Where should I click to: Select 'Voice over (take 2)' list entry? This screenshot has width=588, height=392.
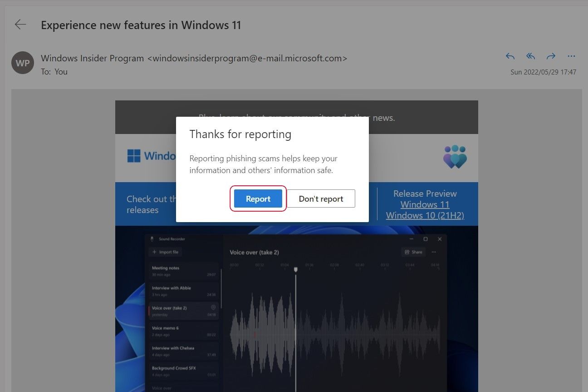pos(184,311)
